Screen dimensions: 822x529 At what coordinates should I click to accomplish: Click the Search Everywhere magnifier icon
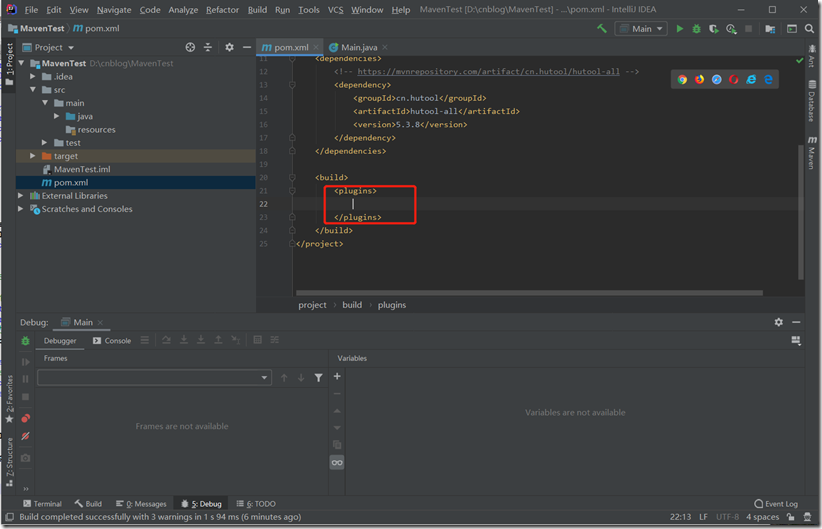809,29
